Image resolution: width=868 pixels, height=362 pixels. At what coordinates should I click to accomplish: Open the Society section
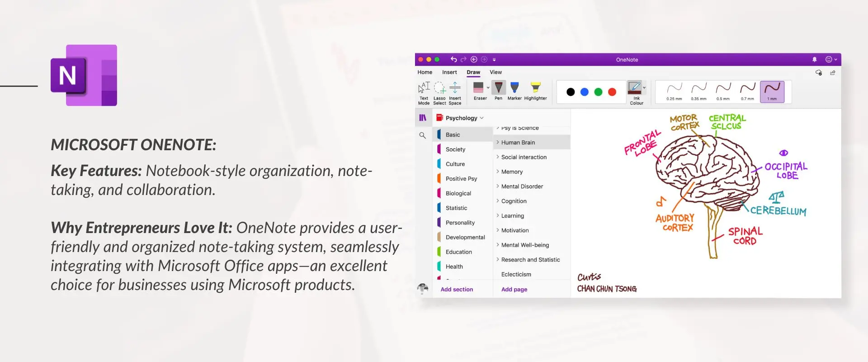point(463,149)
